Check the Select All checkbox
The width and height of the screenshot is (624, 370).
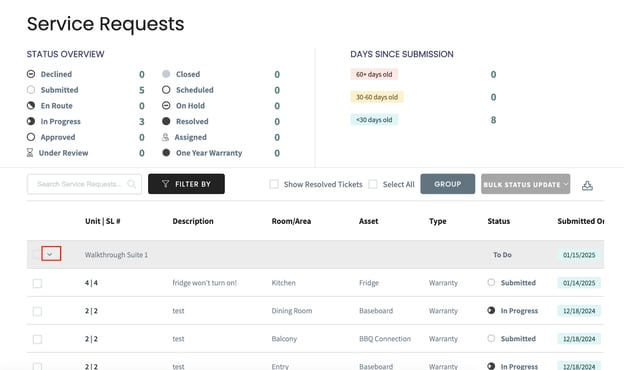click(x=373, y=184)
